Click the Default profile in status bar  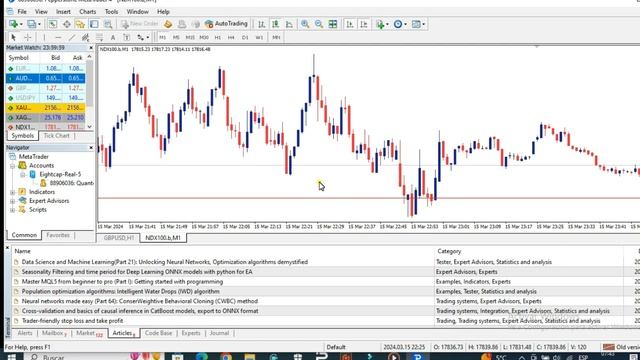tap(336, 347)
